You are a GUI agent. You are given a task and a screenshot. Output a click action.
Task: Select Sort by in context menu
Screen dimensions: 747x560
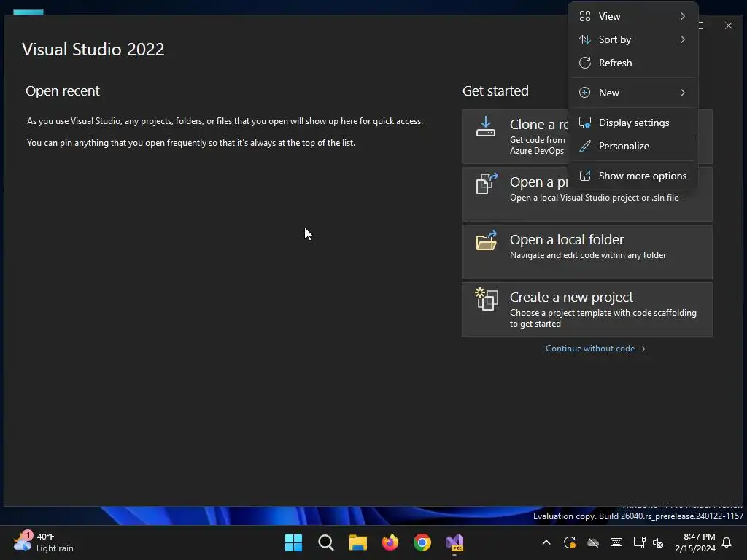pyautogui.click(x=633, y=39)
